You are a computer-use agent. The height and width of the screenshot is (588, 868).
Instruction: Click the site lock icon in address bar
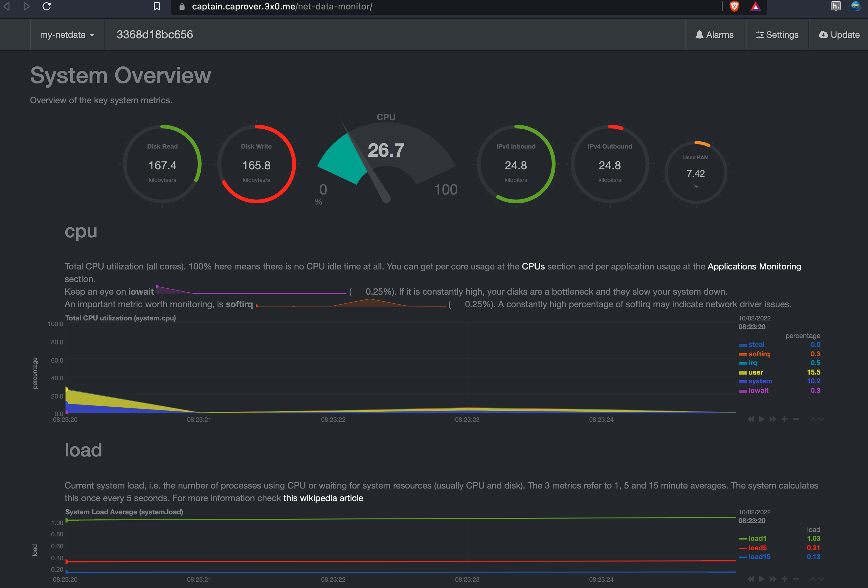(x=182, y=6)
